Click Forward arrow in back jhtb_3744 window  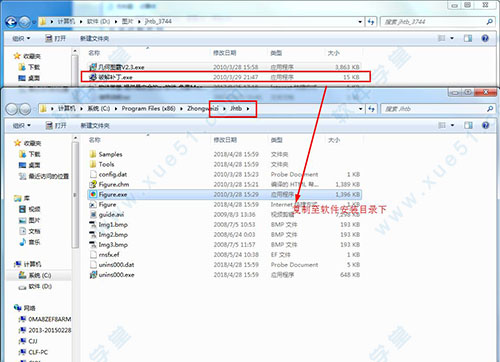(24, 22)
